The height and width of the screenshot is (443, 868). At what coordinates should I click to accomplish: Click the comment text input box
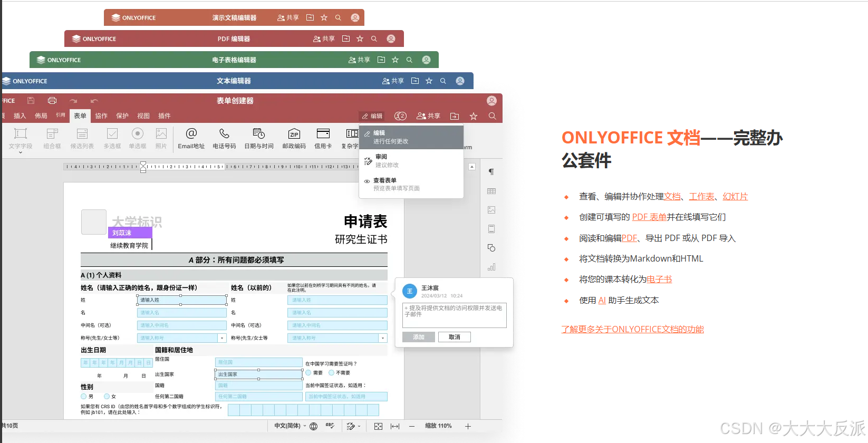click(x=455, y=315)
